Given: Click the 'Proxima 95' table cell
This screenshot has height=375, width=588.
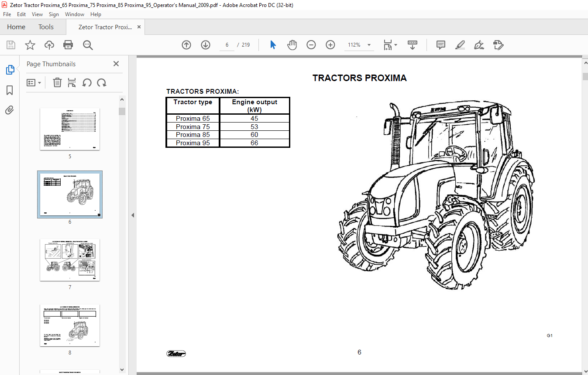Looking at the screenshot, I should tap(193, 143).
